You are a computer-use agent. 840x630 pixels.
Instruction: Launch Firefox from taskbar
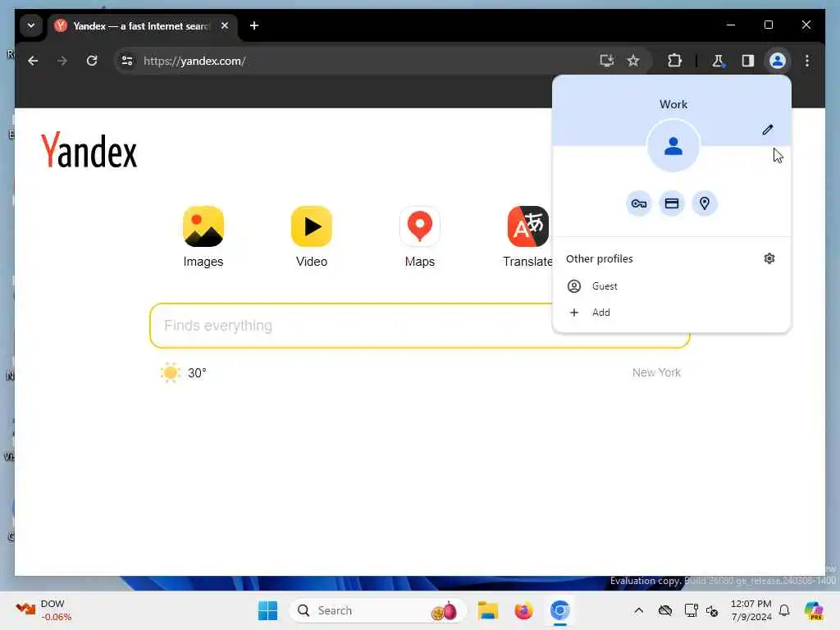point(523,610)
